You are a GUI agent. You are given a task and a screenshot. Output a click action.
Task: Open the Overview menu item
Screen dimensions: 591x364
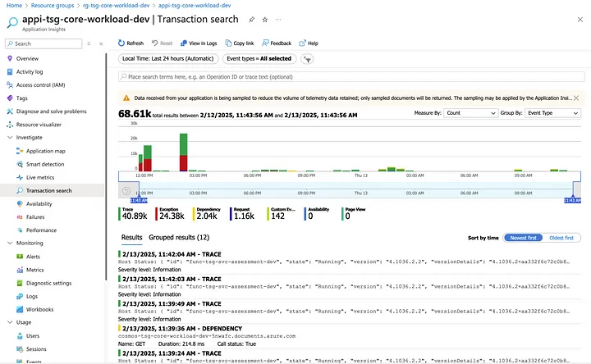click(x=27, y=58)
